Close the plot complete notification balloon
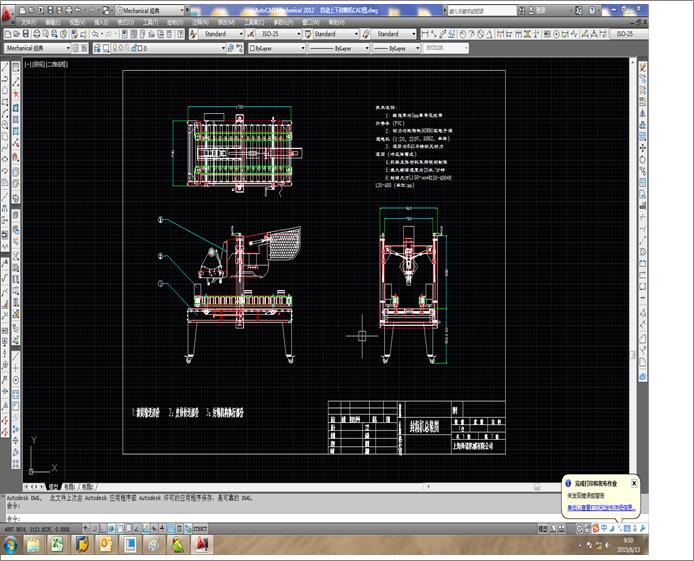The width and height of the screenshot is (694, 561). [633, 483]
